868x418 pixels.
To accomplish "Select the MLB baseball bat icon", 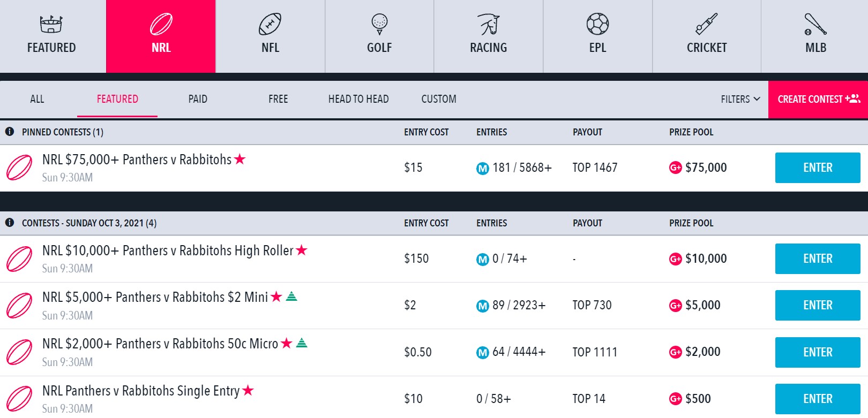I will pos(815,24).
